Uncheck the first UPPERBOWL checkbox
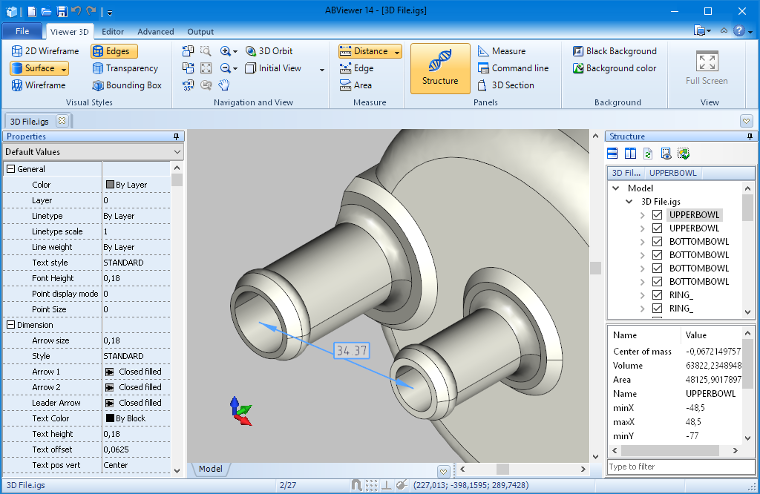 (x=657, y=215)
